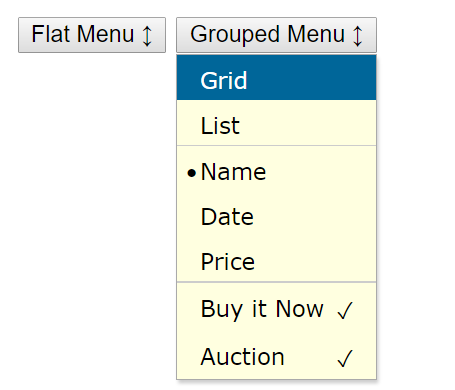Select the highlighted Grid menu item

276,77
